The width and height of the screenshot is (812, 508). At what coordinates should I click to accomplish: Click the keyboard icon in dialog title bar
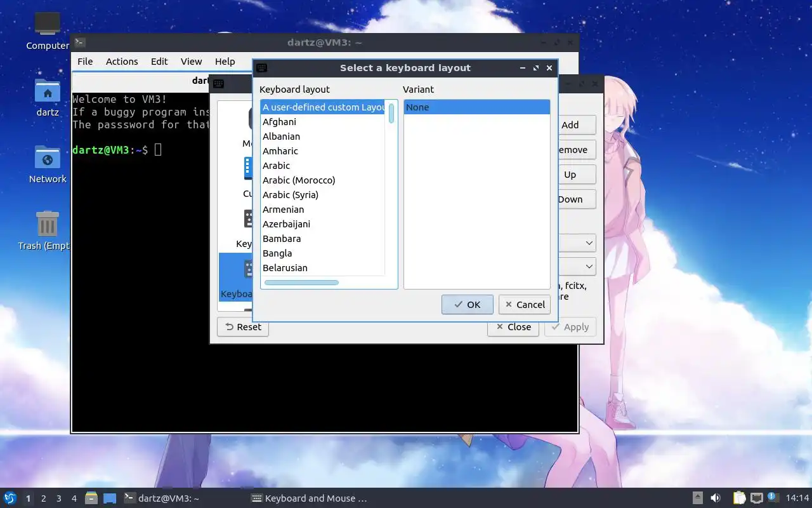(261, 68)
